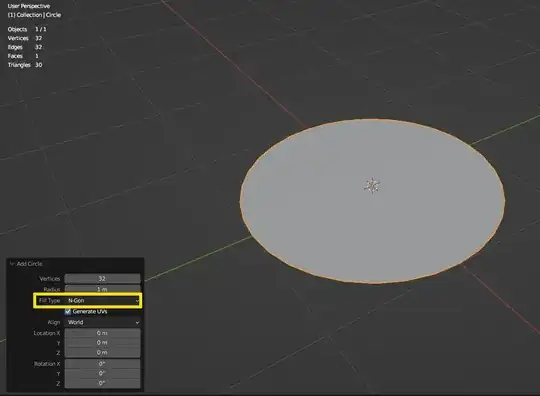Viewport: 540px width, 396px height.
Task: Click the Triangles 30 statistic text
Action: point(25,65)
